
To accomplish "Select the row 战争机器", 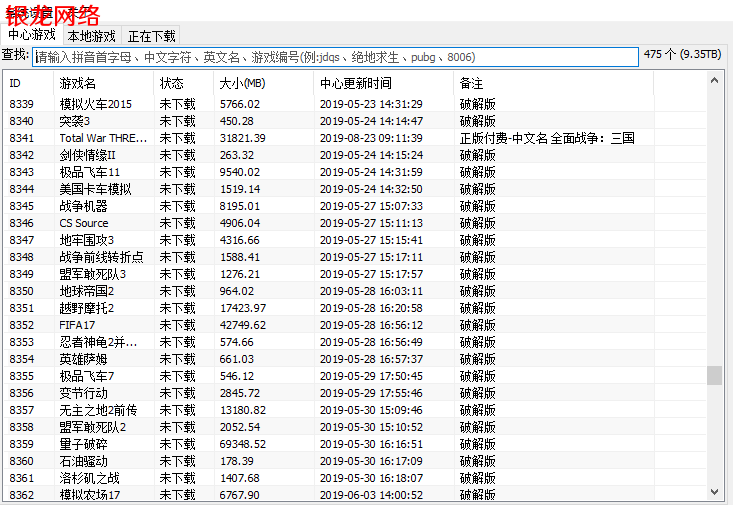I will point(354,206).
